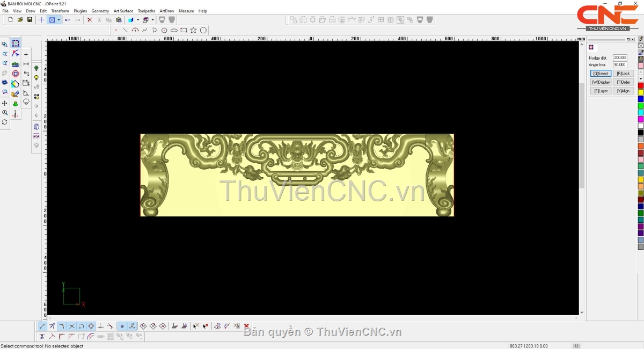Click the [Y]Align button
The height and width of the screenshot is (349, 644).
[x=623, y=91]
